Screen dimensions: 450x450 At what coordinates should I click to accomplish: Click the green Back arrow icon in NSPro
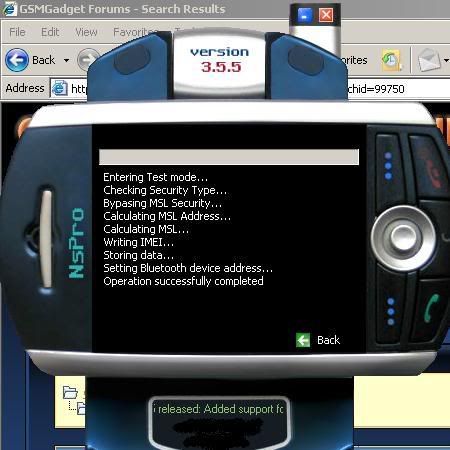(303, 340)
